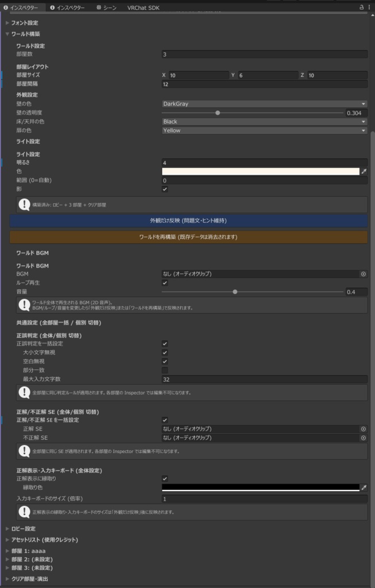Image resolution: width=375 pixels, height=588 pixels.
Task: Click the 壁の透明度 value 0.304 field
Action: pos(356,113)
